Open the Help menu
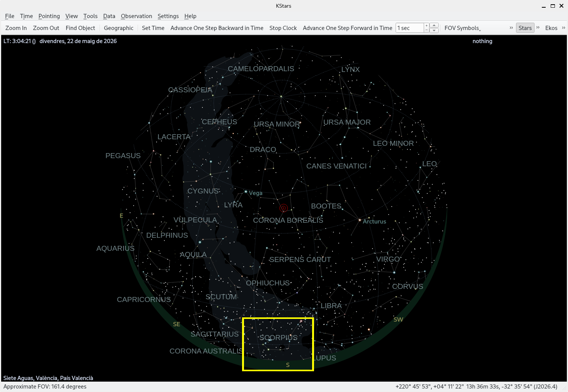The height and width of the screenshot is (392, 568). pyautogui.click(x=190, y=16)
